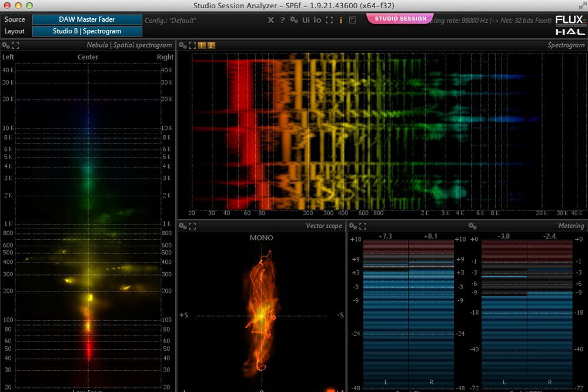Click the left channel level meter bar
Image resolution: width=588 pixels, height=392 pixels.
tap(386, 311)
